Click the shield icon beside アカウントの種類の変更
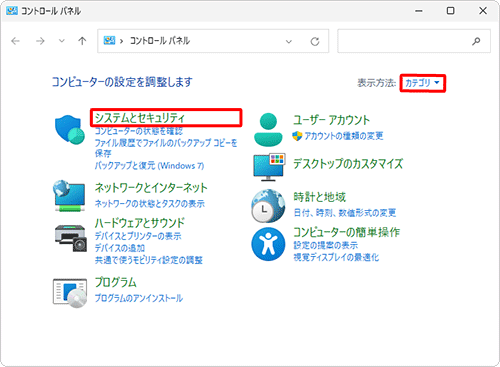Viewport: 500px width, 367px height. pyautogui.click(x=297, y=136)
